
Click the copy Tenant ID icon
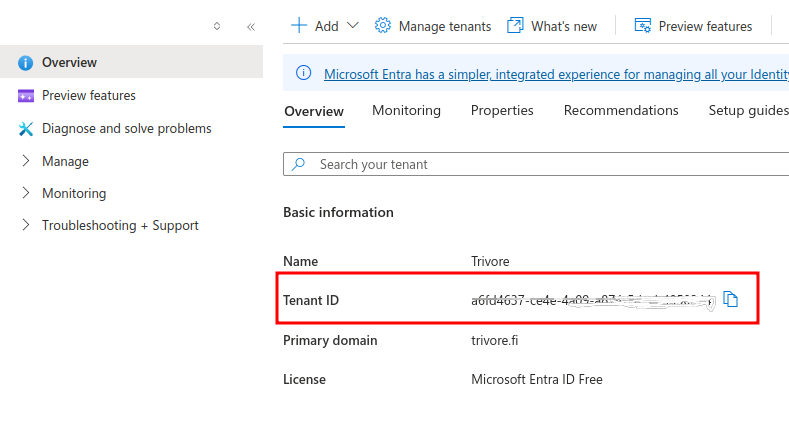[x=730, y=299]
